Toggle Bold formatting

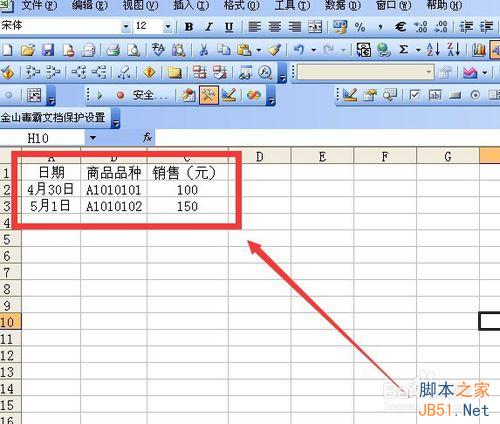189,27
